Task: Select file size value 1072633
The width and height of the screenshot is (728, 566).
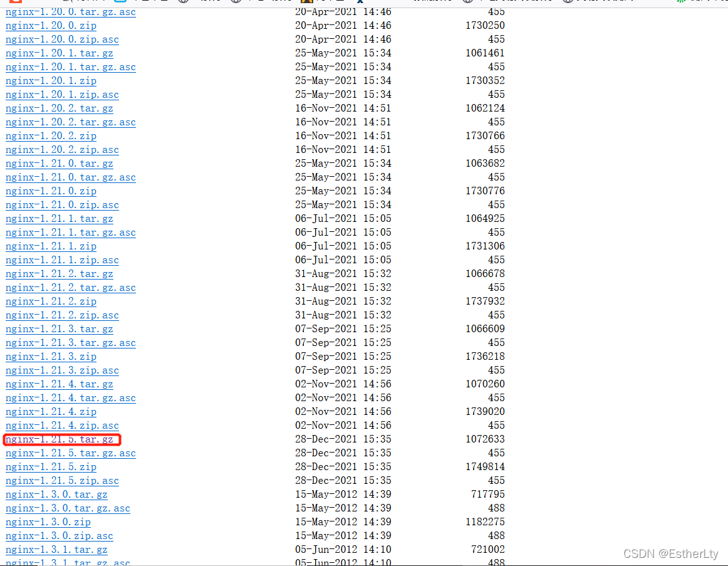Action: tap(485, 439)
